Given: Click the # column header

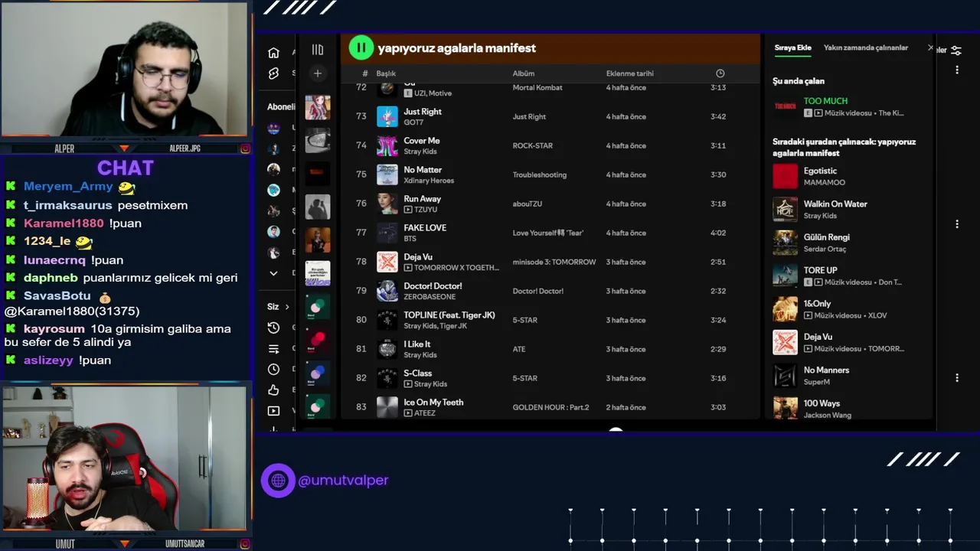Looking at the screenshot, I should (365, 73).
